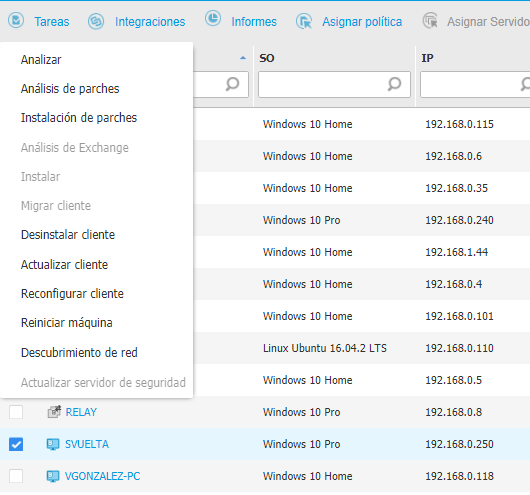Toggle sort arrow on name column

(x=243, y=58)
